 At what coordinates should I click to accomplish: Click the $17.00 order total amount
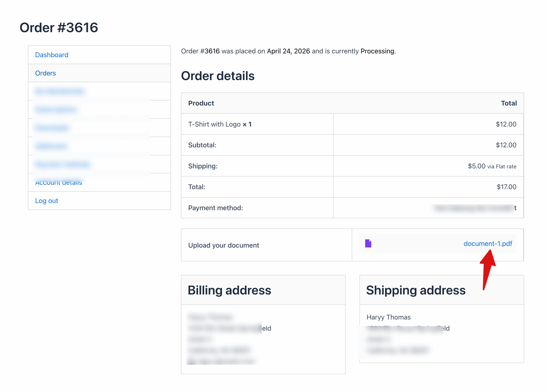(506, 187)
